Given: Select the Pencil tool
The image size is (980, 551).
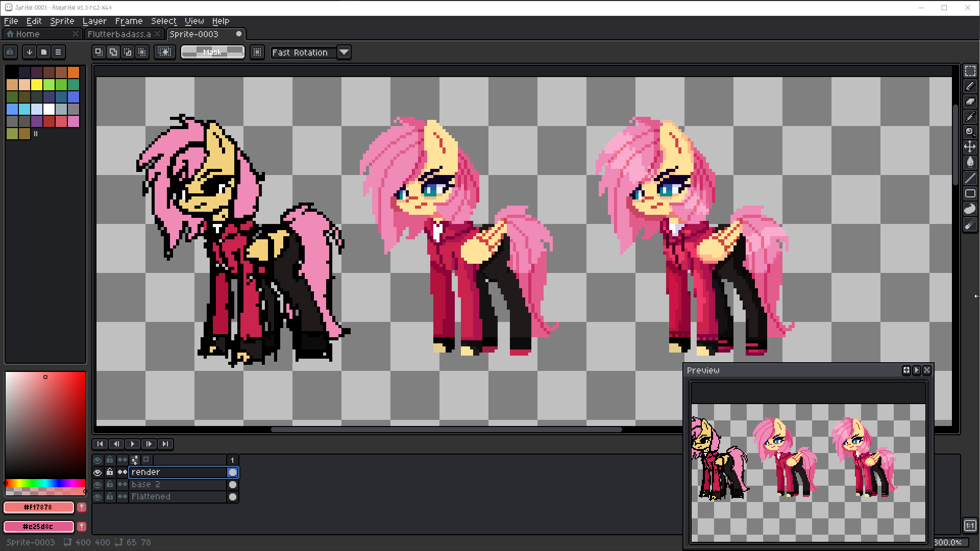Looking at the screenshot, I should [970, 86].
